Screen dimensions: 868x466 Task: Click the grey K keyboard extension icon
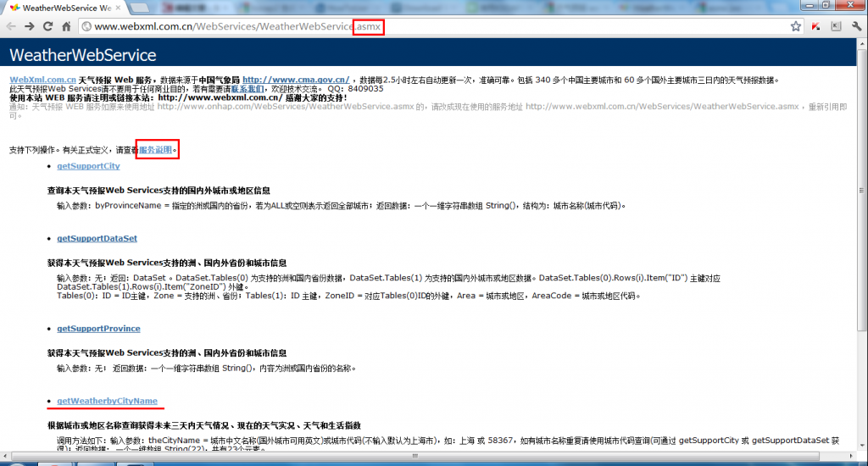point(836,26)
